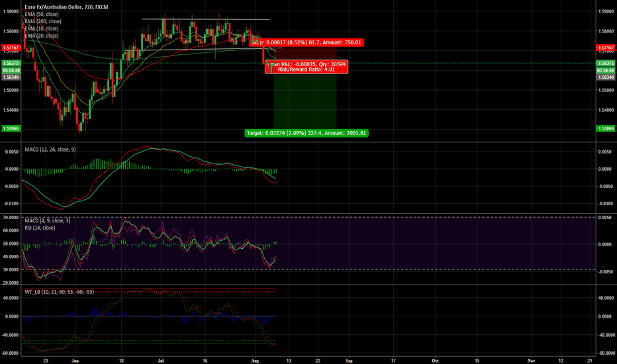Click the 70.0000 RSI level on left axis
This screenshot has height=364, width=617.
tap(11, 217)
